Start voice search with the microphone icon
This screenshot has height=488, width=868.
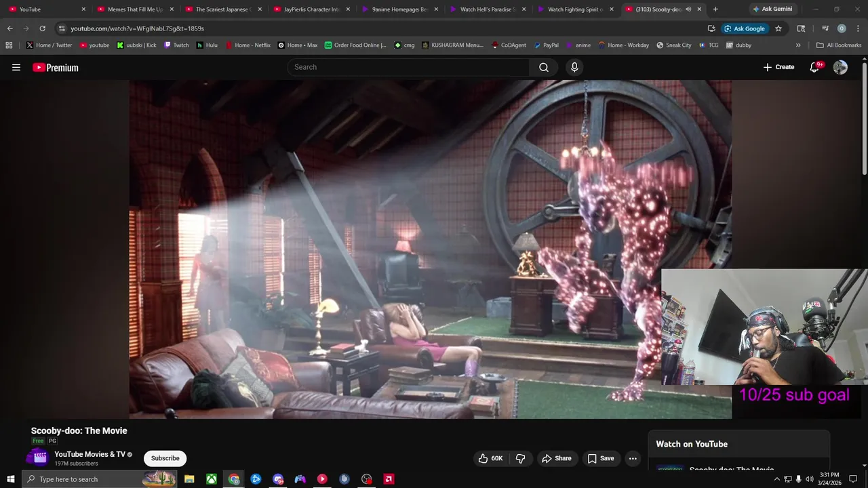click(x=574, y=67)
